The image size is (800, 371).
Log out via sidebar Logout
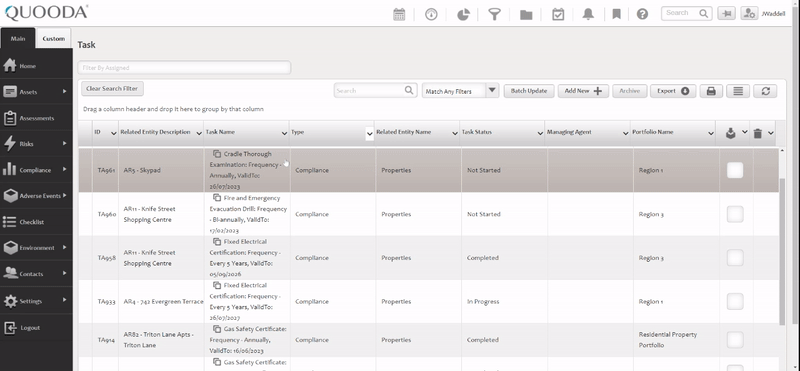(x=36, y=328)
